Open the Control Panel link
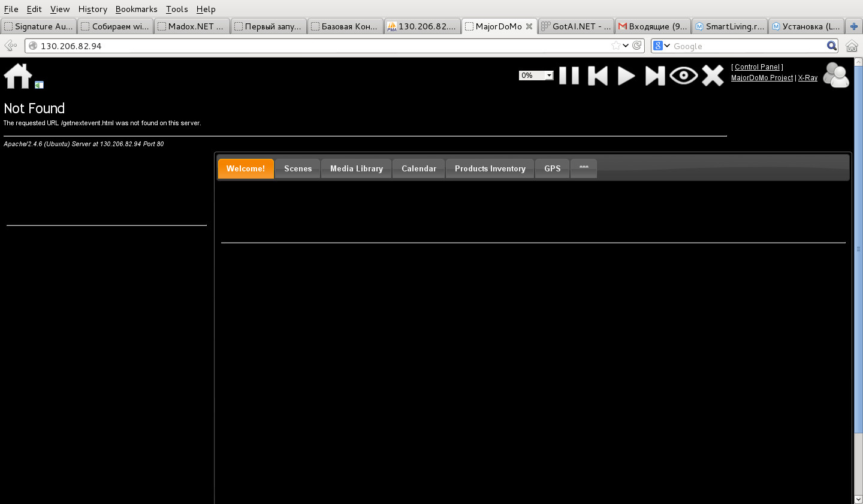Viewport: 863px width, 504px height. [758, 67]
